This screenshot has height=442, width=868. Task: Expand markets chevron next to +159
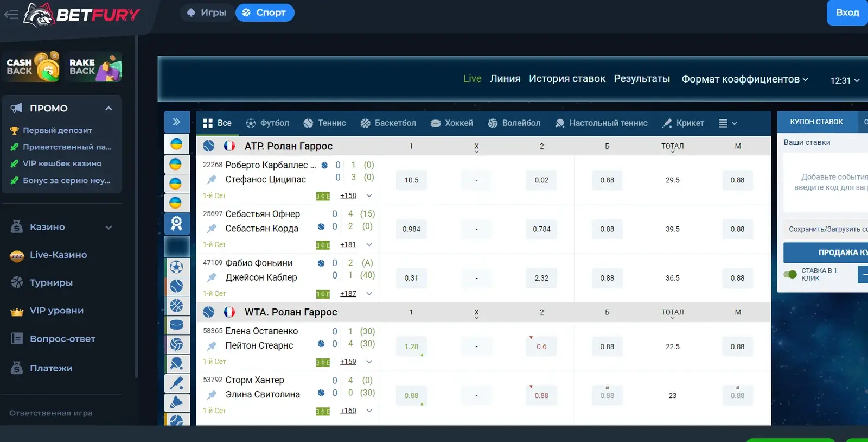(x=369, y=362)
